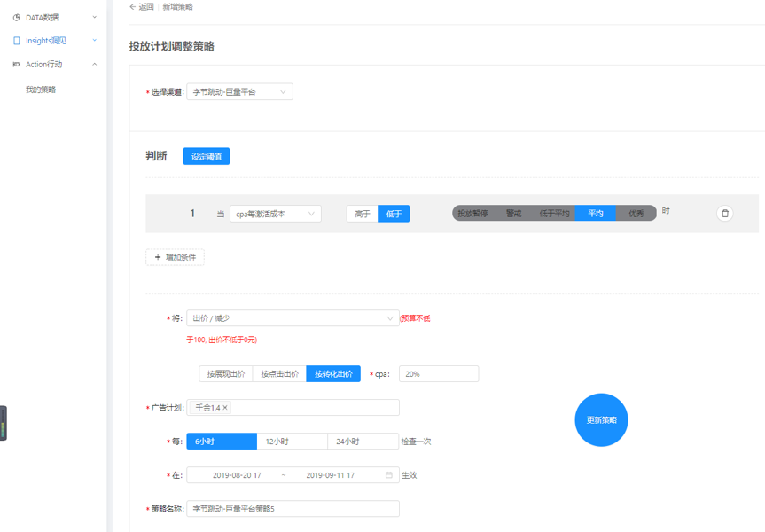765x532 pixels.
Task: Click the back arrow next to 返回
Action: click(133, 7)
